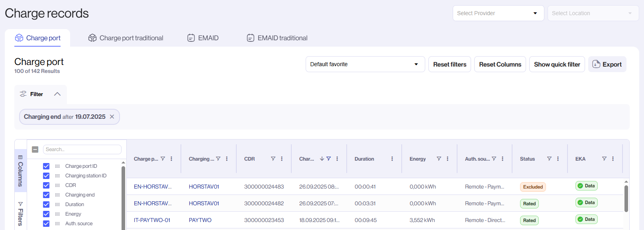644x230 pixels.
Task: Open filter for the CDR column
Action: 273,159
